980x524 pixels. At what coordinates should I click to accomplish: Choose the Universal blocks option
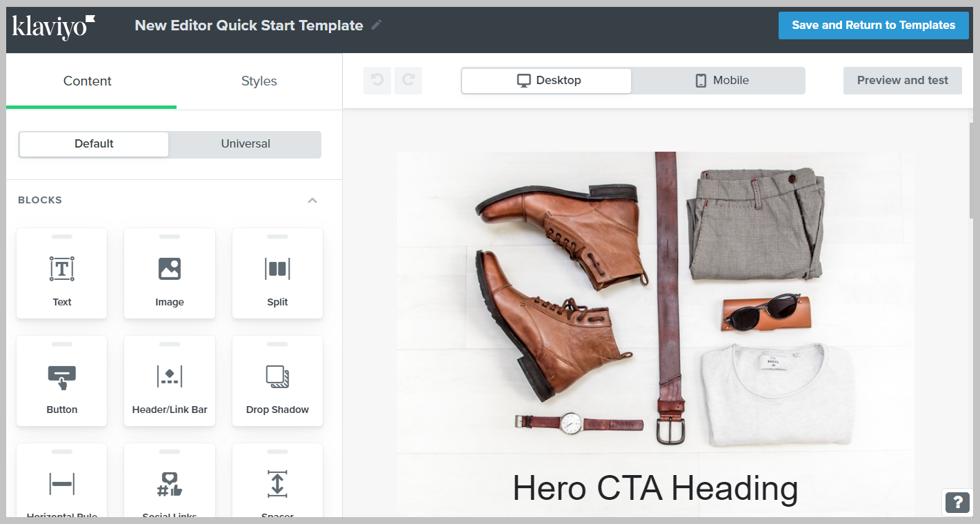click(246, 144)
